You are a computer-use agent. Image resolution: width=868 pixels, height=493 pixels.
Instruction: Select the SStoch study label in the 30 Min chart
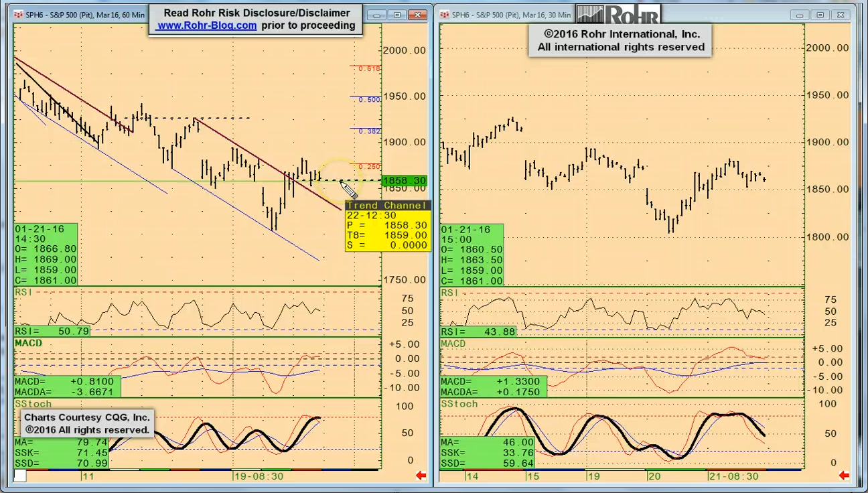[459, 404]
